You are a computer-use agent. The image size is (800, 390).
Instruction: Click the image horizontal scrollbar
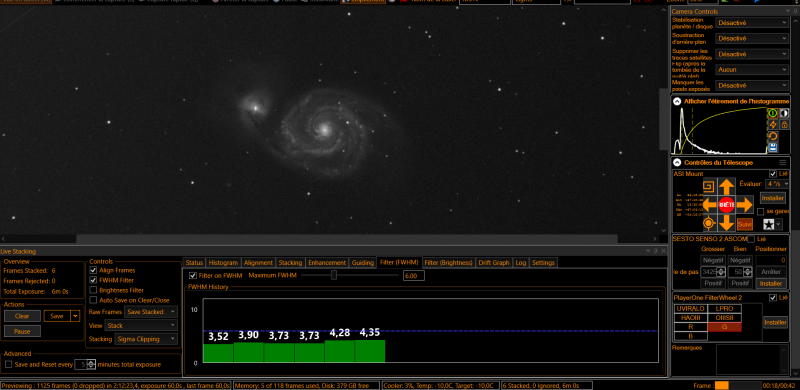347,238
